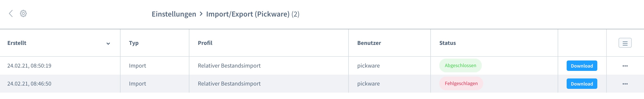Click the red Fehlgeschlagen status badge
Image resolution: width=644 pixels, height=99 pixels.
(x=461, y=84)
